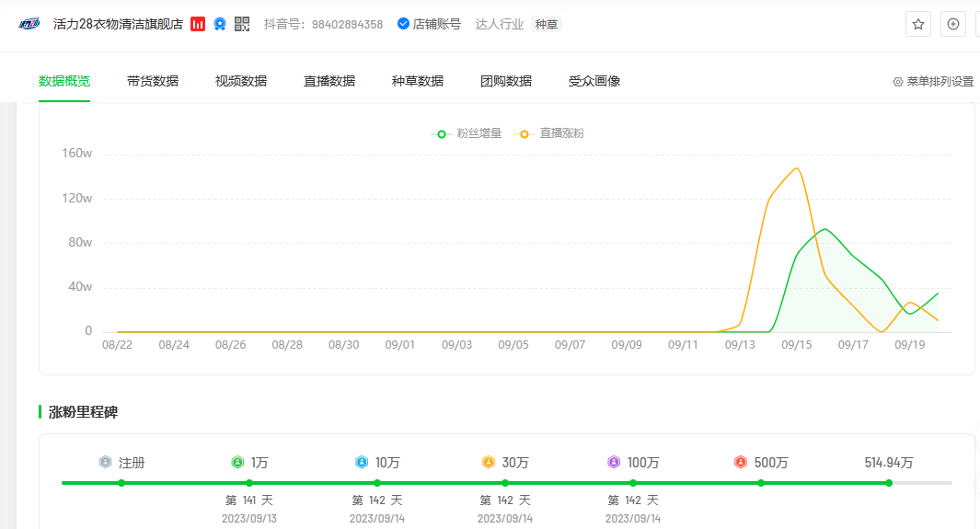Image resolution: width=980 pixels, height=529 pixels.
Task: Toggle the 直播涨粉 legend series
Action: point(551,133)
